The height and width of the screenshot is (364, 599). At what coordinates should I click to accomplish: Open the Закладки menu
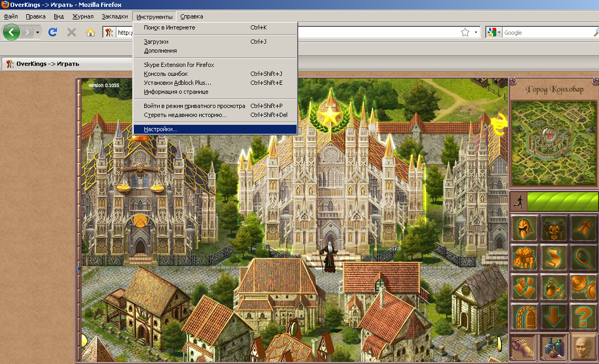[115, 16]
